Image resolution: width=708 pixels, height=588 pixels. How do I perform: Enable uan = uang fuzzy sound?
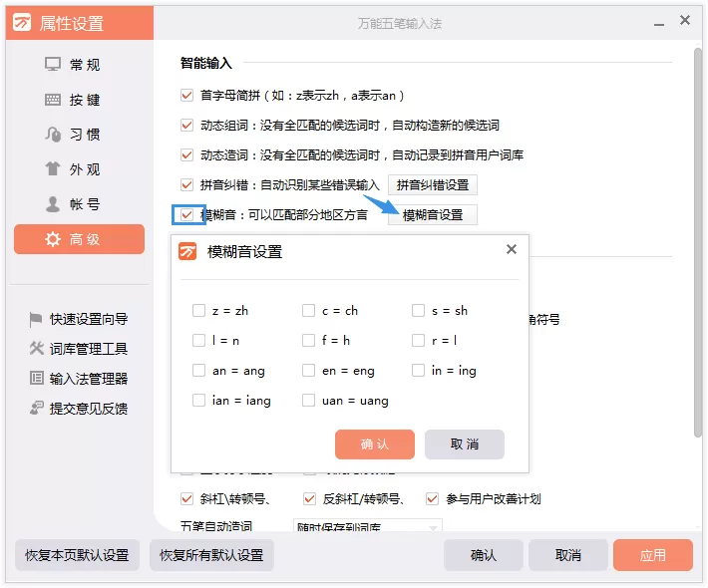(308, 401)
